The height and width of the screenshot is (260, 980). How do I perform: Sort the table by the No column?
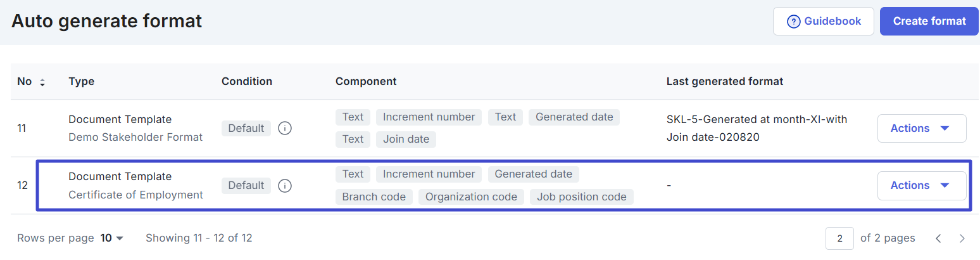point(42,82)
